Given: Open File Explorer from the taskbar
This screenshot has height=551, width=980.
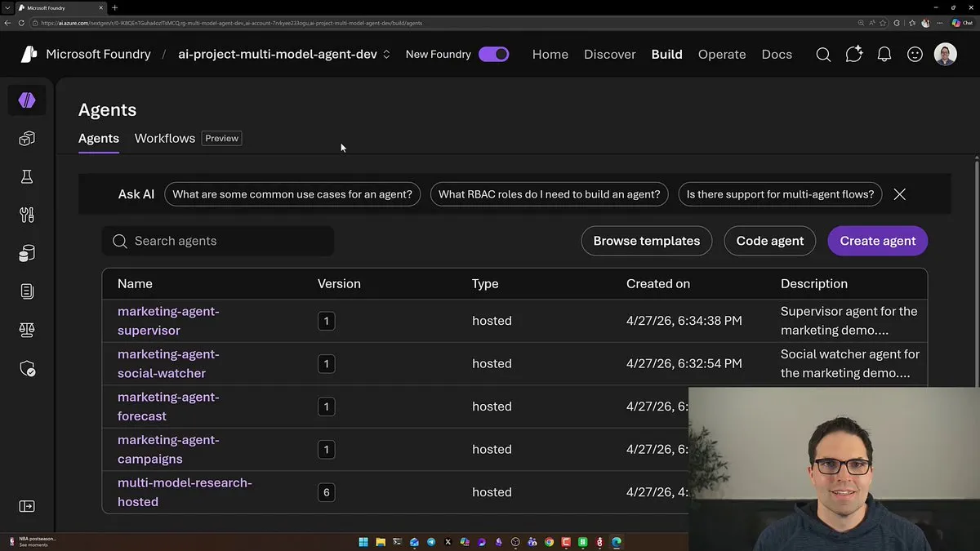Looking at the screenshot, I should click(x=381, y=541).
